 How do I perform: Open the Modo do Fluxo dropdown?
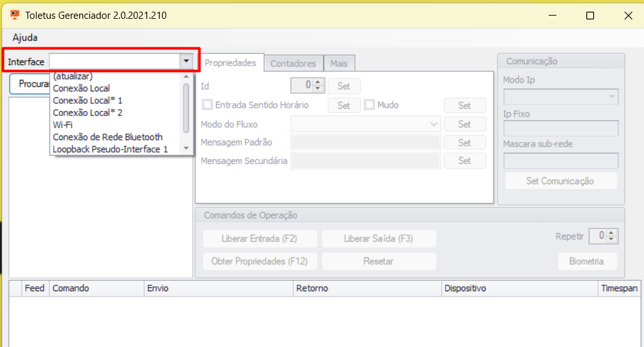point(366,124)
